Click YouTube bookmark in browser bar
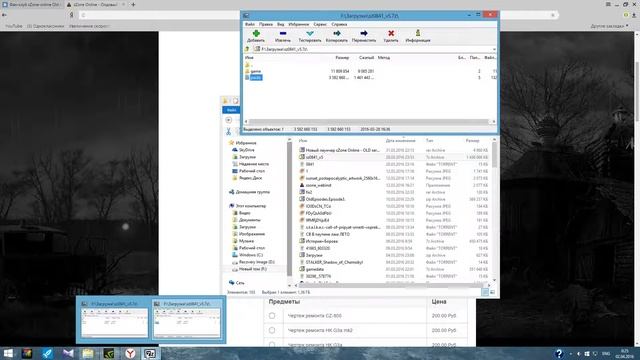640x360 pixels. [14, 26]
